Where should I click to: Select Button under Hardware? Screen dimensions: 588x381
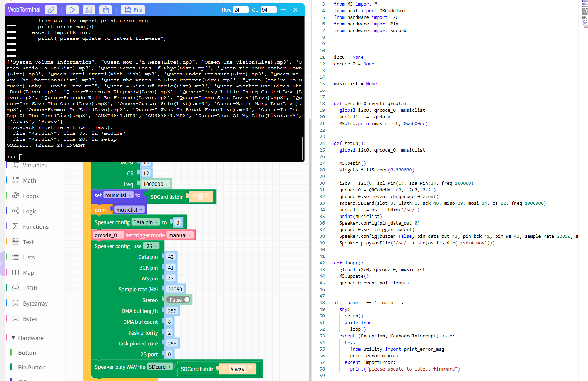(x=27, y=353)
